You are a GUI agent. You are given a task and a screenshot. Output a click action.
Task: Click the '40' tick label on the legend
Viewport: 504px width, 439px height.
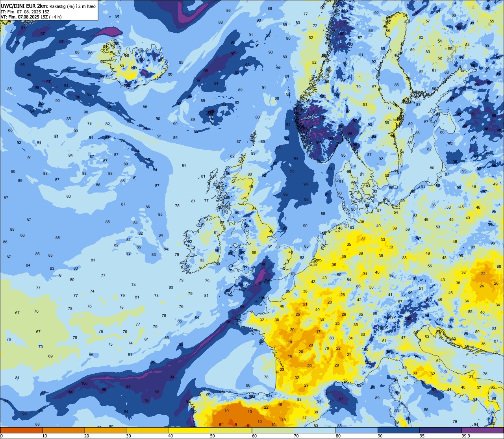pos(170,436)
